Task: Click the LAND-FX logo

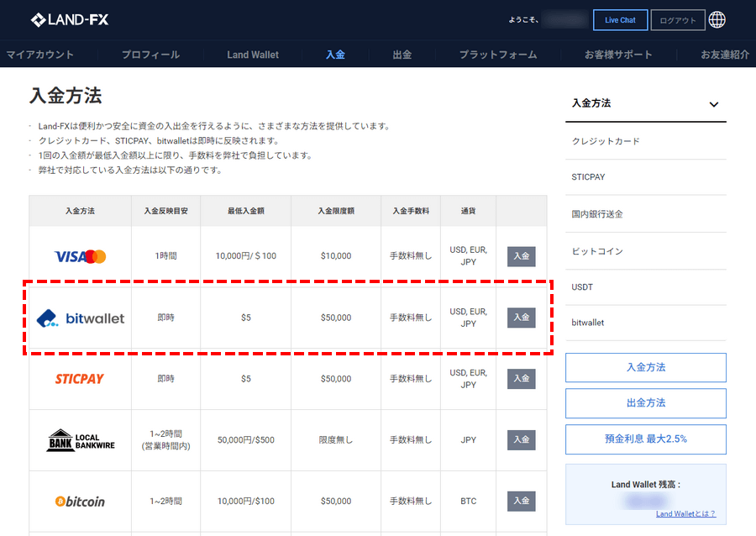Action: [x=70, y=20]
